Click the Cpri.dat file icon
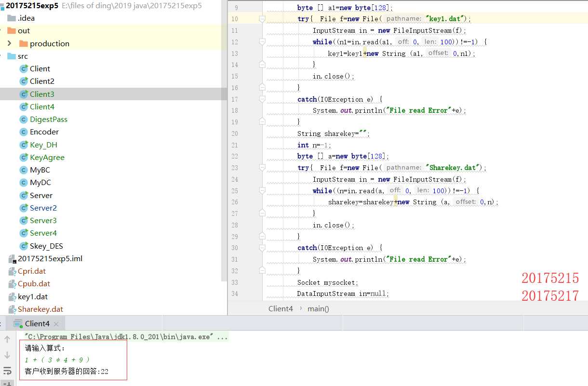588x386 pixels. pos(12,271)
